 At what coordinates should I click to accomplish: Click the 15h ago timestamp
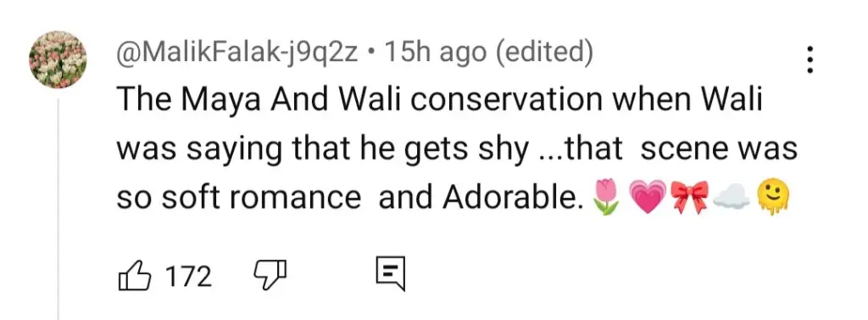(436, 53)
